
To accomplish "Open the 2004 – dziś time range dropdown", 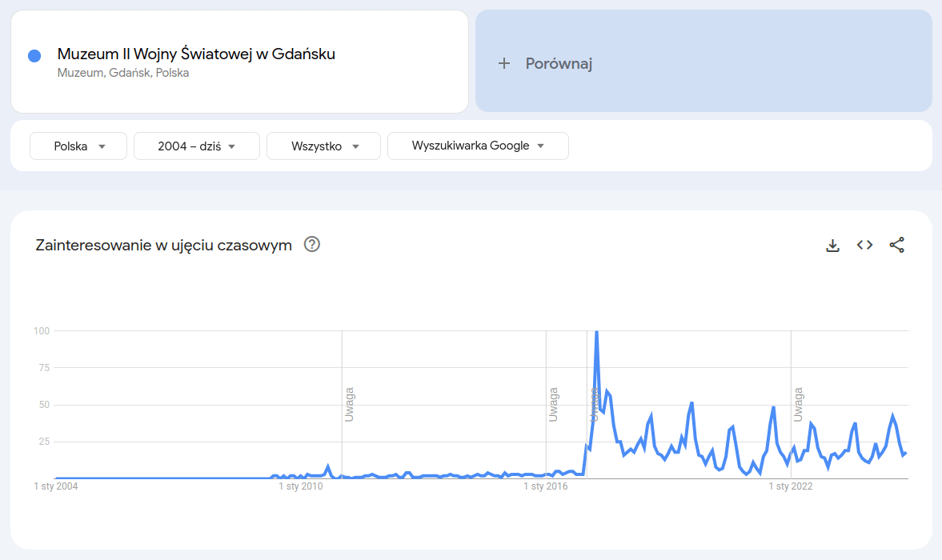I will click(196, 146).
